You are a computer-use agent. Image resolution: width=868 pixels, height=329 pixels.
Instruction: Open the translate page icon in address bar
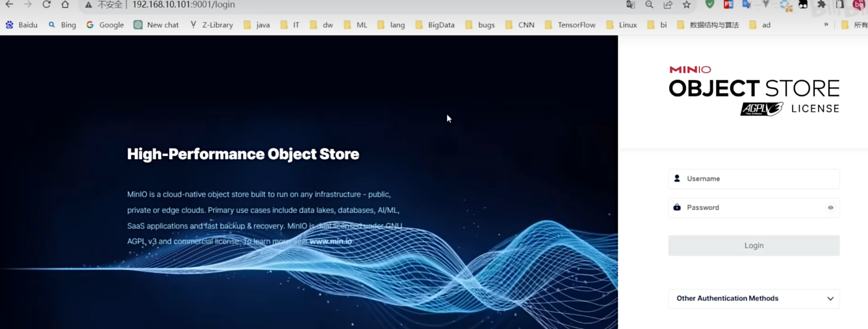point(630,5)
